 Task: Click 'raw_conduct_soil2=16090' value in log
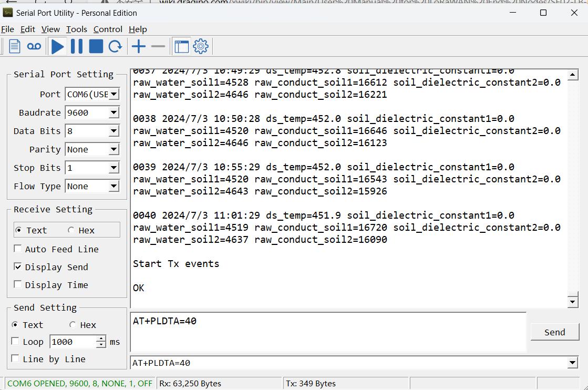(321, 239)
